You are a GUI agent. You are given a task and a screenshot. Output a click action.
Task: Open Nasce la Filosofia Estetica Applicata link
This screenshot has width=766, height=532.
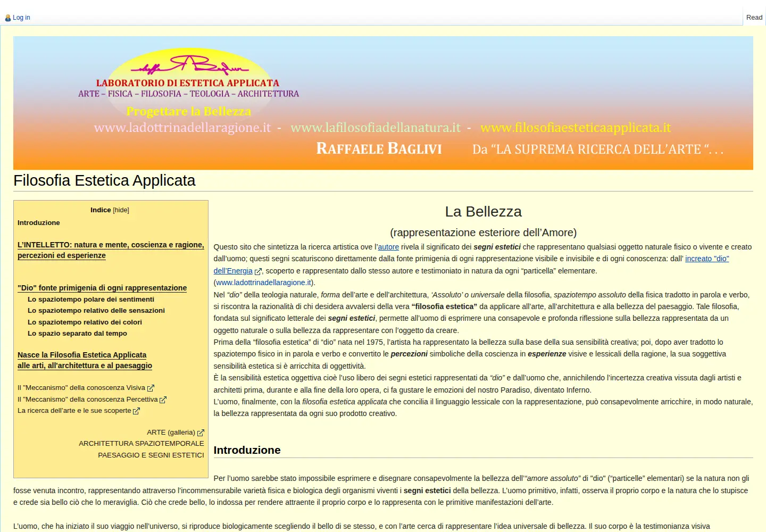(85, 360)
